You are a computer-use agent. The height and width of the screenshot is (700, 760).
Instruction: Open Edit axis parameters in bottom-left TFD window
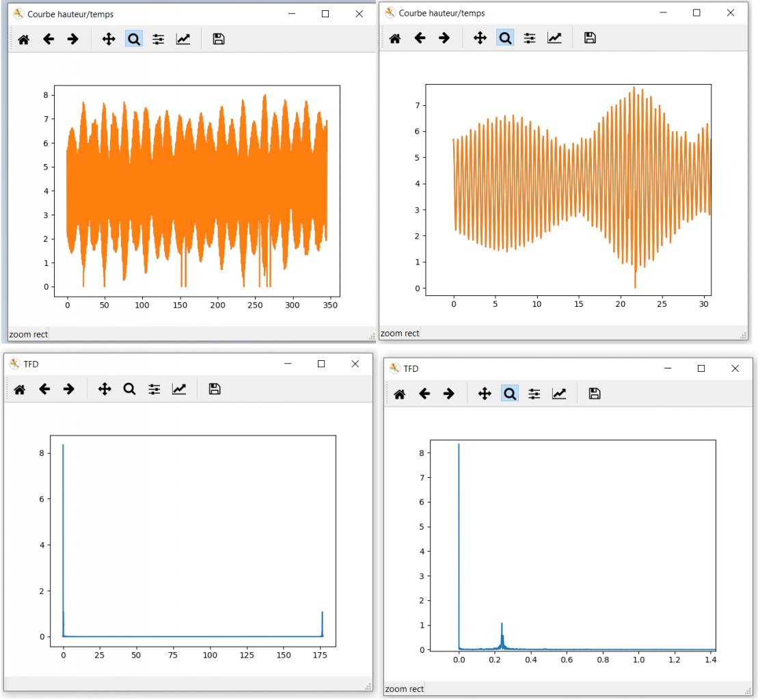(179, 389)
